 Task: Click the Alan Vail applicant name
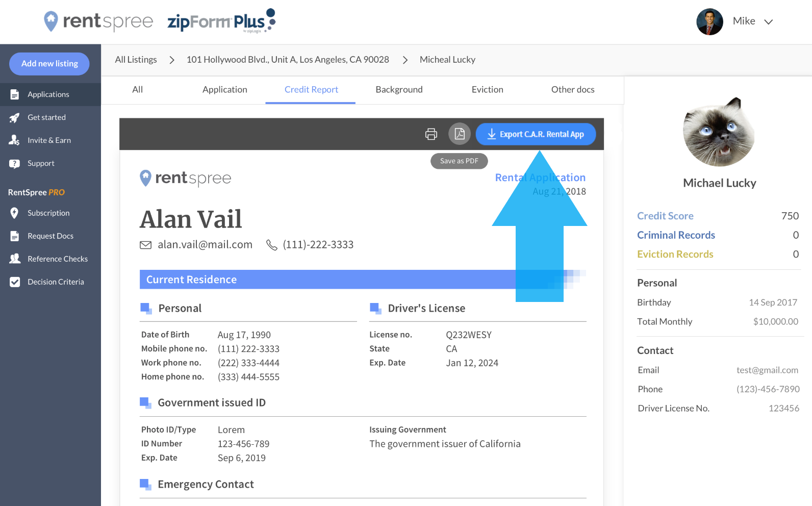tap(191, 219)
